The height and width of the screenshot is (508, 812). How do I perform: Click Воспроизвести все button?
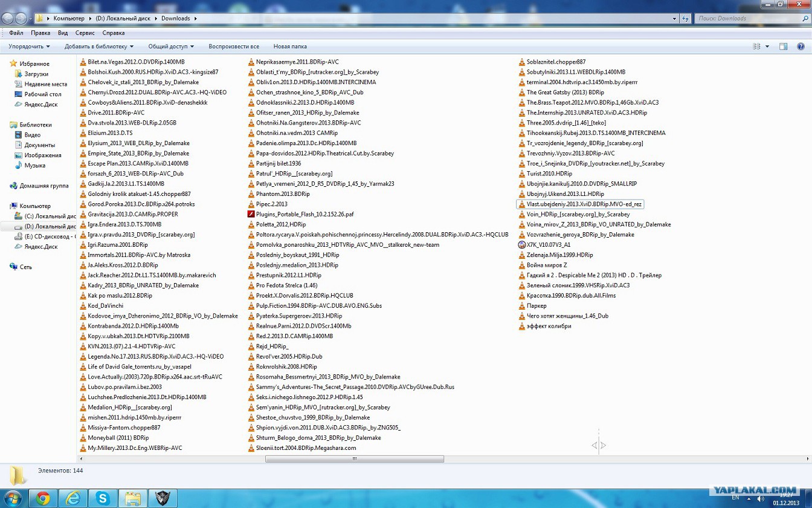point(234,47)
